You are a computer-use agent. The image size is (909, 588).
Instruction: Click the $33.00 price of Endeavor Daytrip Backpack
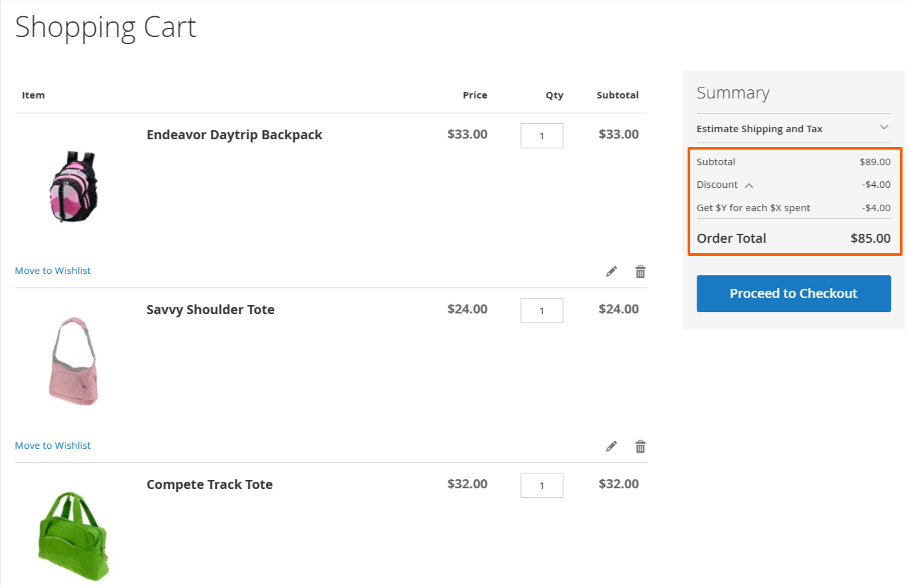[467, 134]
